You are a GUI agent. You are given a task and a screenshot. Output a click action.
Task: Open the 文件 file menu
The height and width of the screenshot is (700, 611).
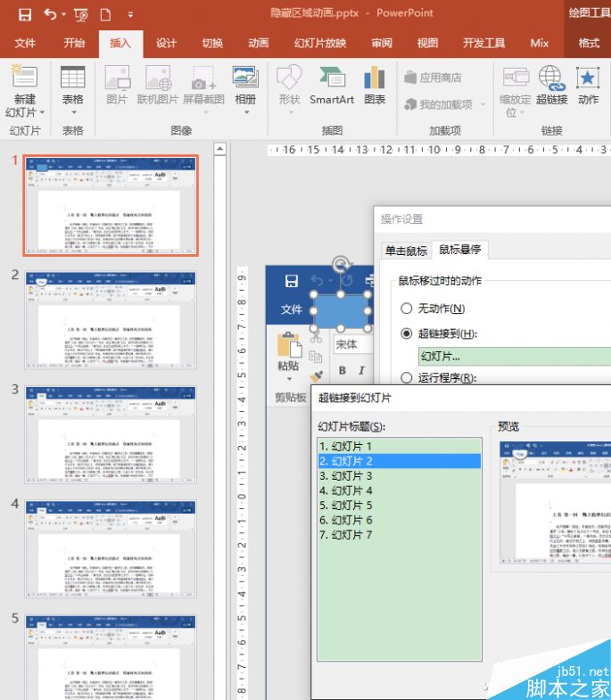tap(25, 43)
